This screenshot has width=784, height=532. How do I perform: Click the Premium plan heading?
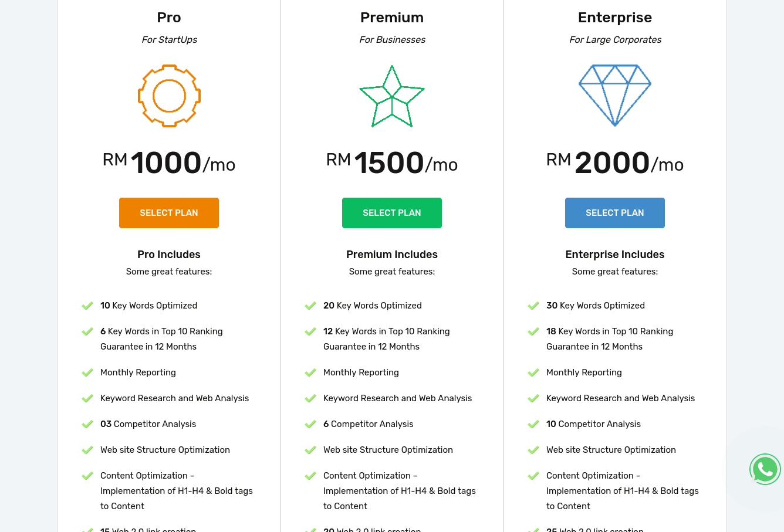point(392,18)
